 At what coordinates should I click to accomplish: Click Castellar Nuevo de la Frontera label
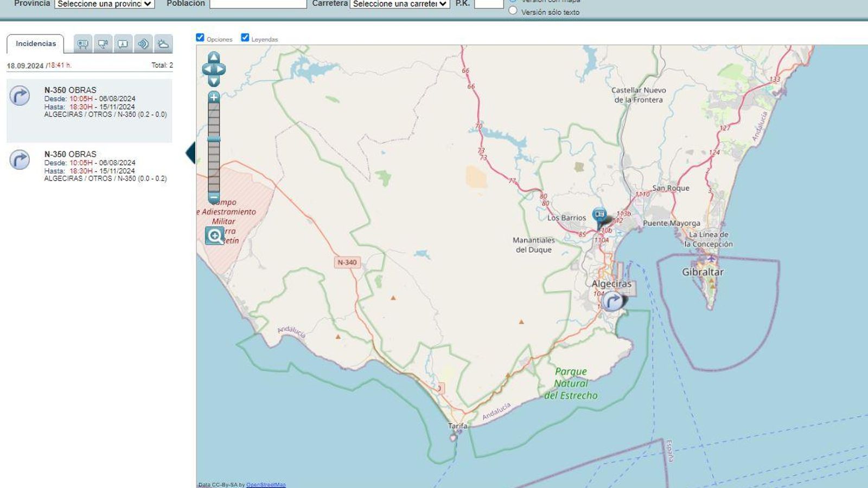[x=639, y=95]
